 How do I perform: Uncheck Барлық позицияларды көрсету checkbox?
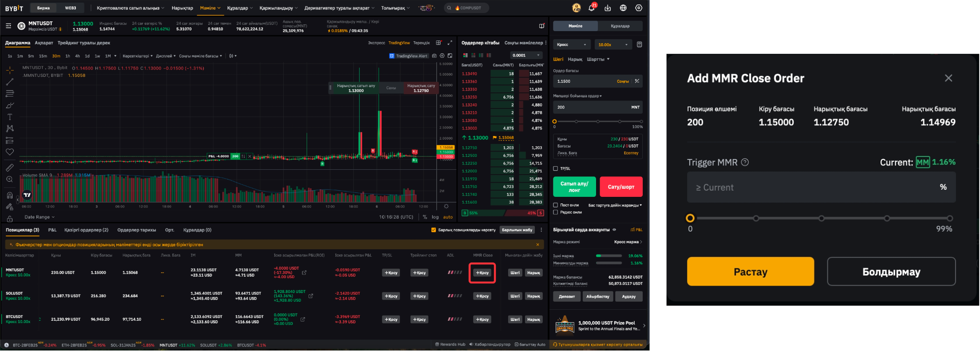click(434, 230)
